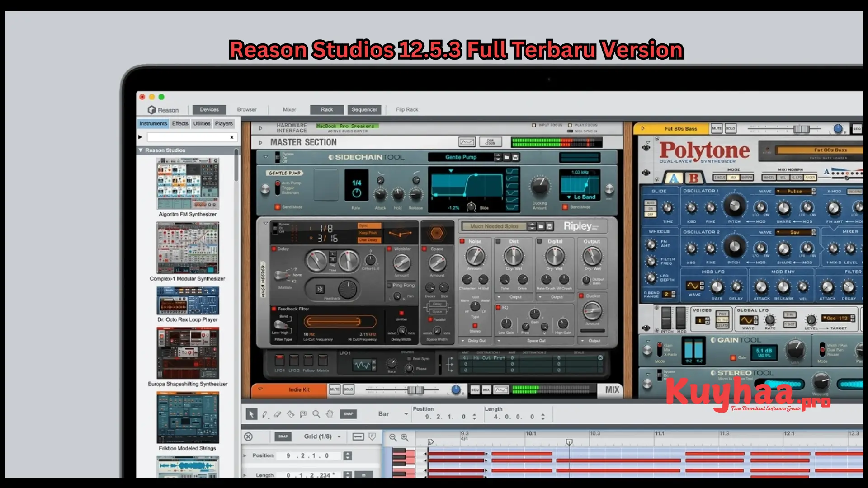Collapse the Indie Kit mix channel triangle
Image resolution: width=868 pixels, height=488 pixels.
(260, 388)
